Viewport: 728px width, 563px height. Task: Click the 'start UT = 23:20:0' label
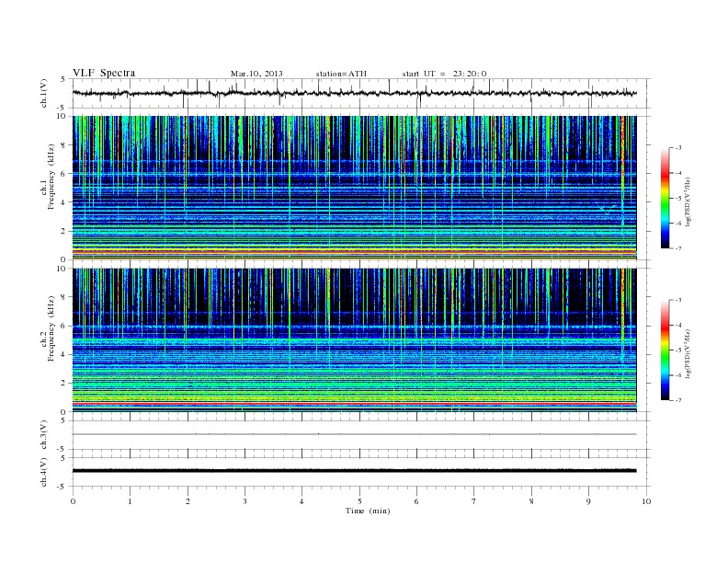[x=444, y=74]
